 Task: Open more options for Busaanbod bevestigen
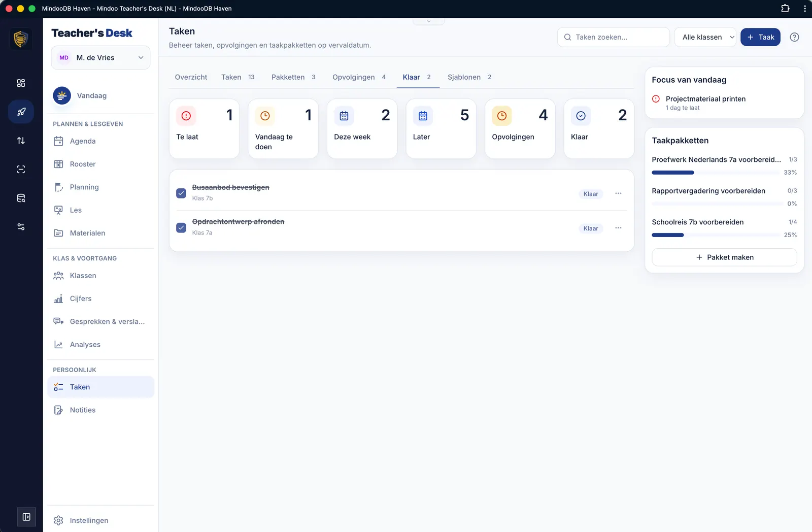point(618,193)
